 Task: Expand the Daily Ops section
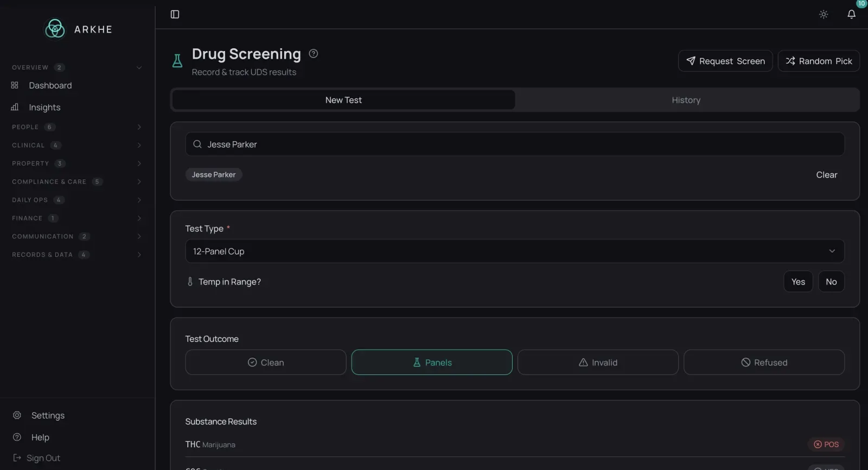coord(76,200)
